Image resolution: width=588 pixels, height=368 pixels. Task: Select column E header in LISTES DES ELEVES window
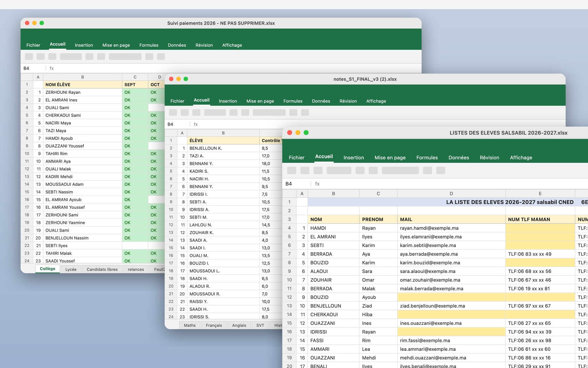pos(540,194)
